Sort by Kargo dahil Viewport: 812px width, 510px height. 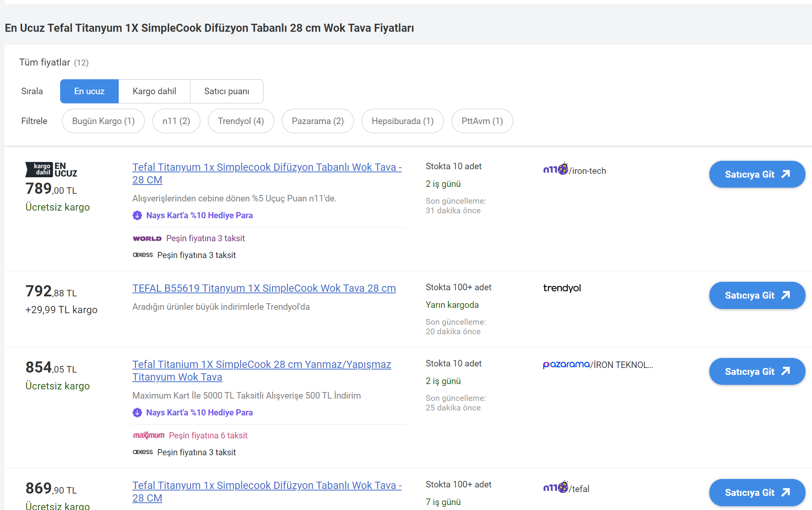(154, 91)
